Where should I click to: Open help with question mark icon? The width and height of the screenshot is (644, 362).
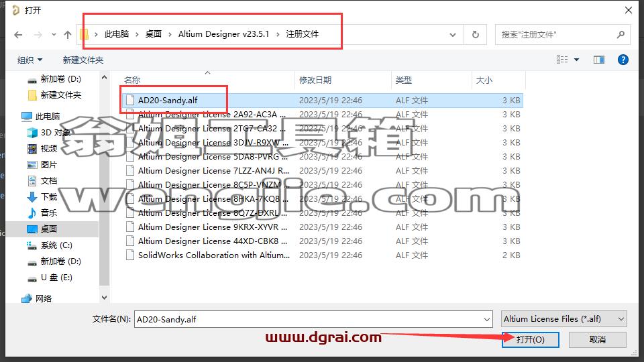click(x=623, y=60)
